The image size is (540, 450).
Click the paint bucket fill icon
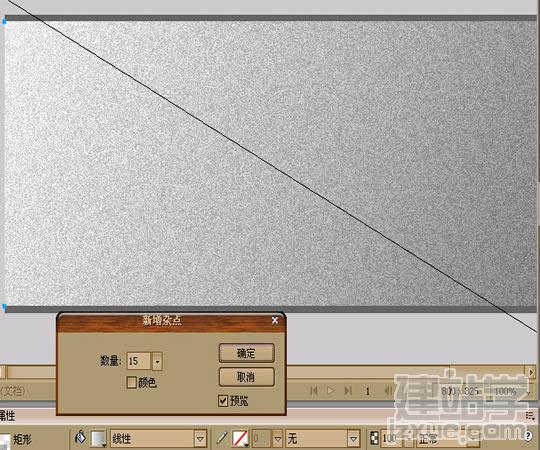pos(80,438)
